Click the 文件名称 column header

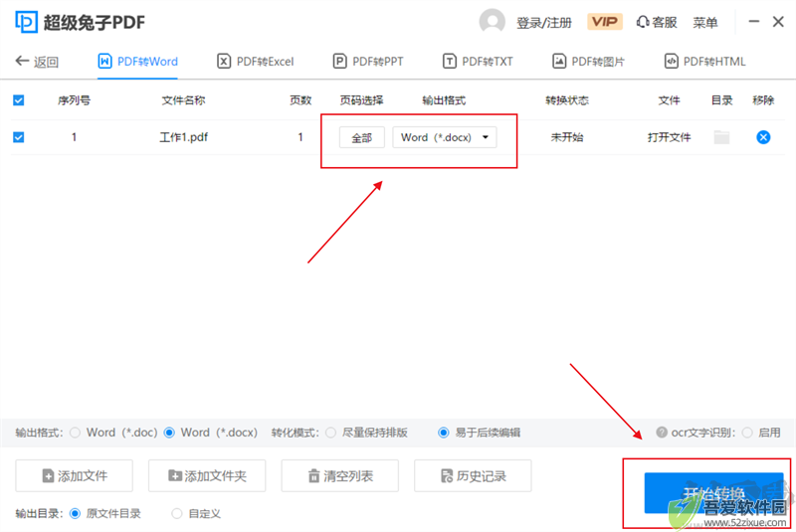click(x=183, y=100)
